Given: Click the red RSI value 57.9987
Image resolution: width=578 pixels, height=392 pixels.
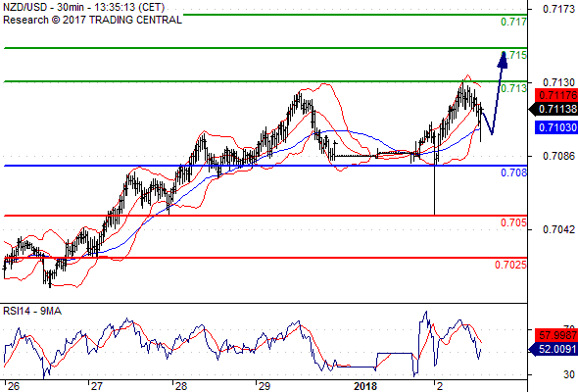Looking at the screenshot, I should 556,335.
